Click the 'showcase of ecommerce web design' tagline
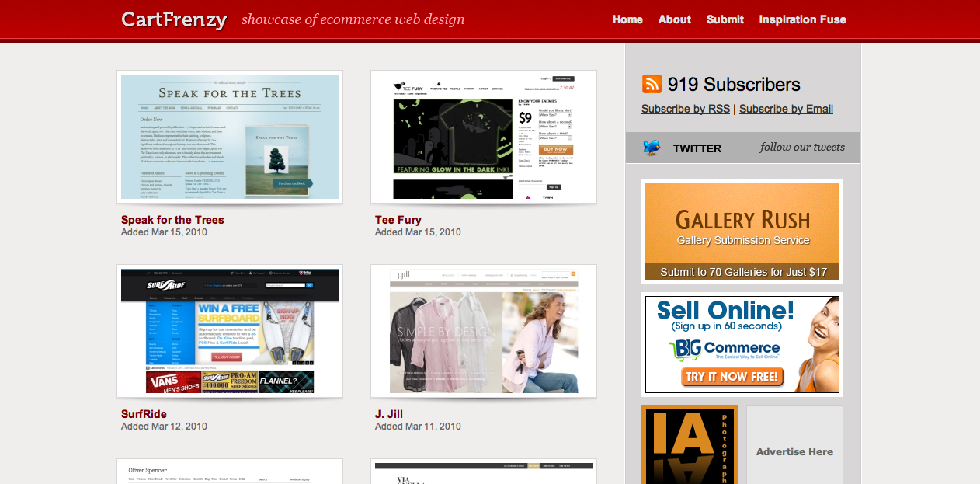This screenshot has height=484, width=980. tap(353, 19)
